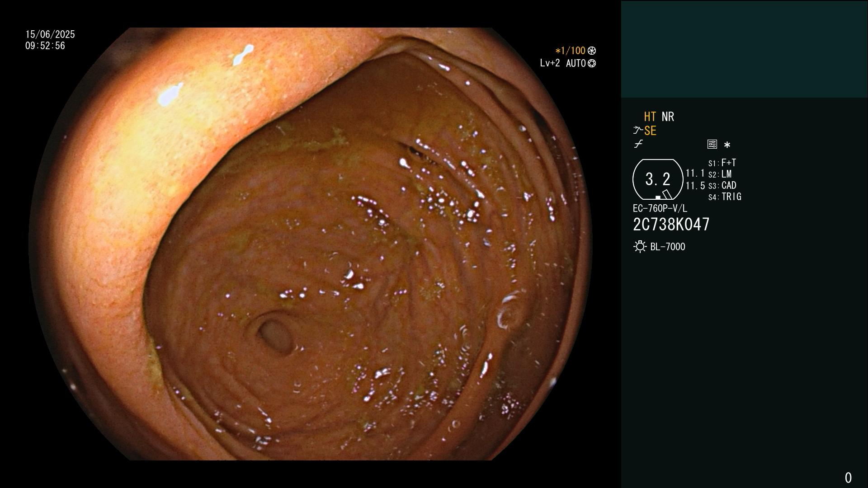Click the Lv+2 brightness level text
Screen dimensions: 868x488
point(550,63)
